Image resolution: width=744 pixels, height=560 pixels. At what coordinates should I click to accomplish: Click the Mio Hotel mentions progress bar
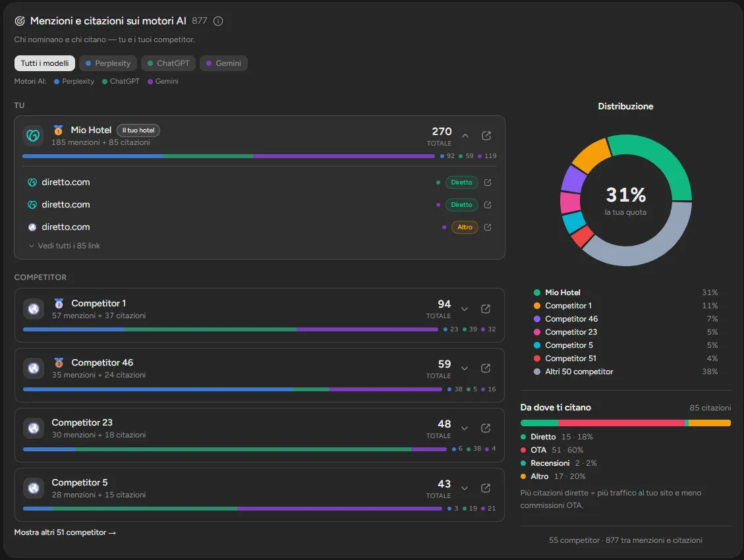[229, 156]
